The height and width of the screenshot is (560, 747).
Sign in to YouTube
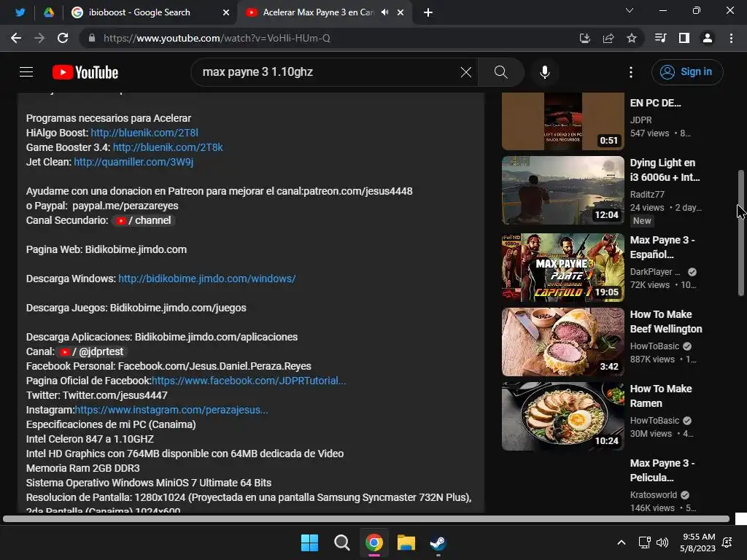(x=687, y=72)
